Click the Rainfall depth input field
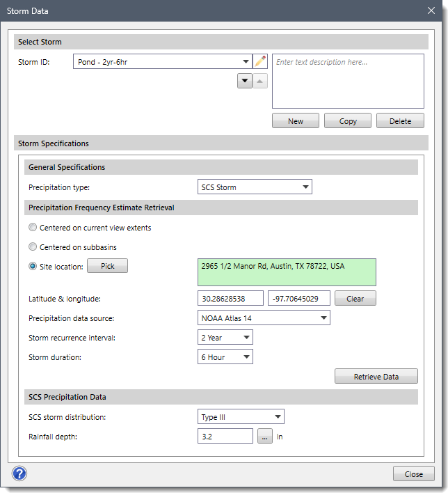The image size is (448, 493). click(225, 436)
